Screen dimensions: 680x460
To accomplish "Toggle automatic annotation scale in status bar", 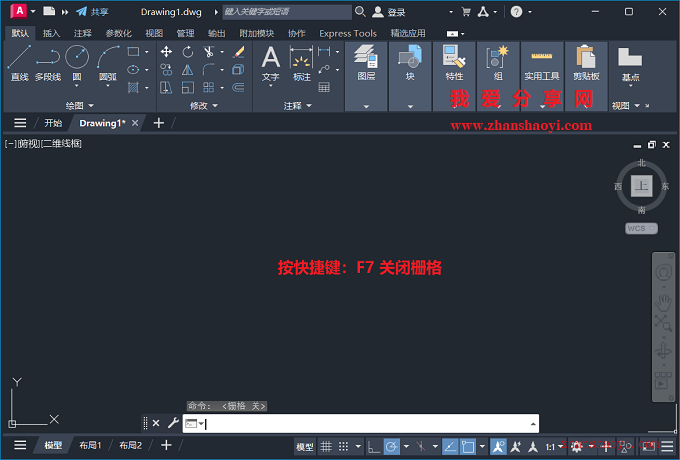I will tap(516, 446).
